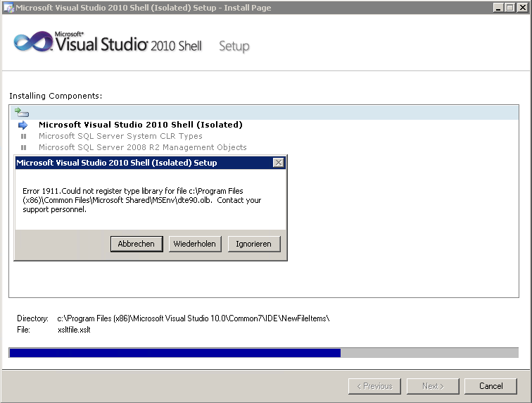
Task: Click the green arrow install icon in header row
Action: click(x=22, y=112)
